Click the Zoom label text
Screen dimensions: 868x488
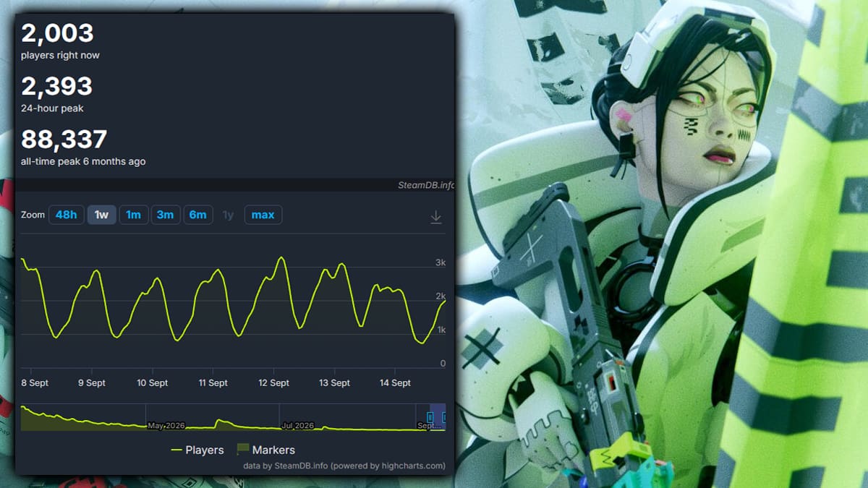tap(33, 215)
